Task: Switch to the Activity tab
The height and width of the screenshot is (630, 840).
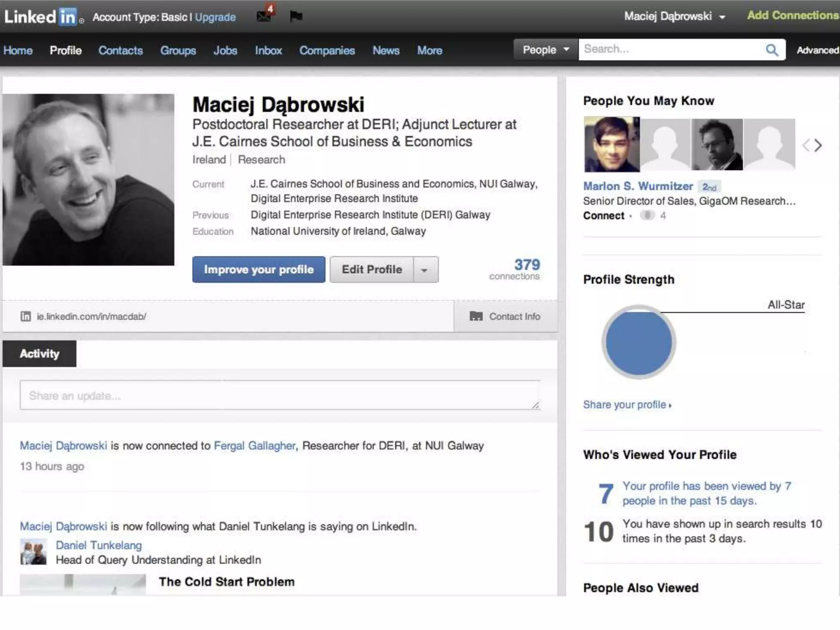Action: pos(39,354)
